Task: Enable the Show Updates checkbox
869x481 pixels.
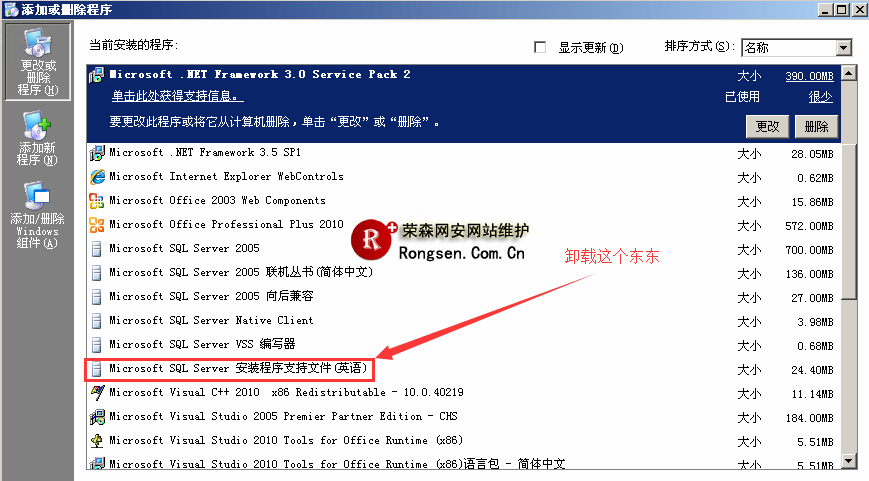Action: coord(541,48)
